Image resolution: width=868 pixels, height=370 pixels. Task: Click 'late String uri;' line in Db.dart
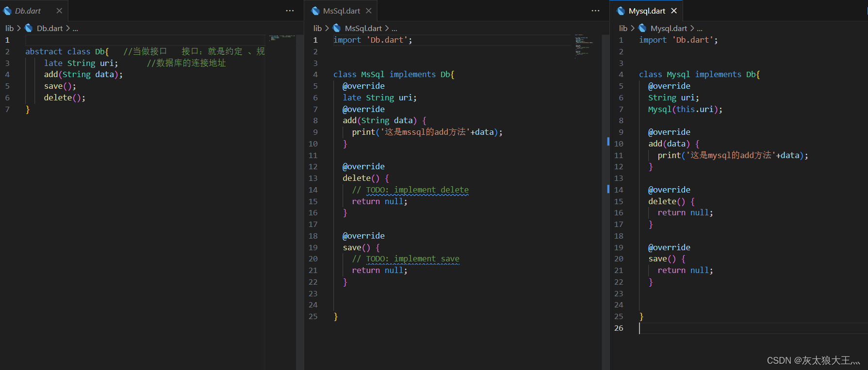[x=81, y=63]
